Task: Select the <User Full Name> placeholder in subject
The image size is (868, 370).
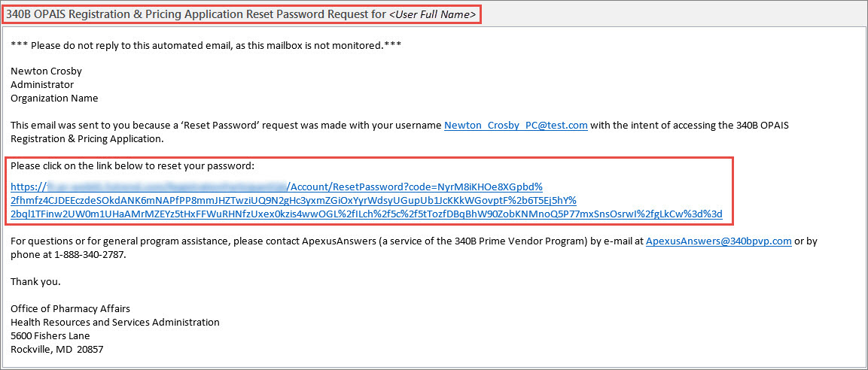Action: click(432, 14)
